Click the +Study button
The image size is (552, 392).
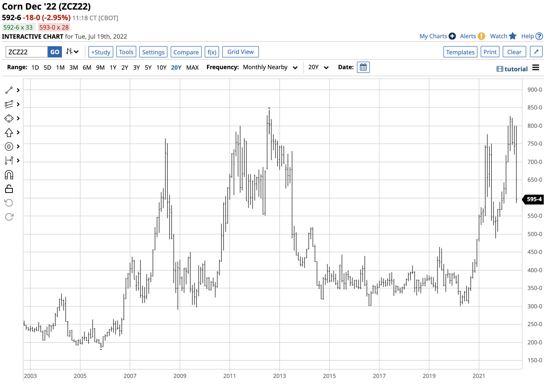(x=101, y=52)
